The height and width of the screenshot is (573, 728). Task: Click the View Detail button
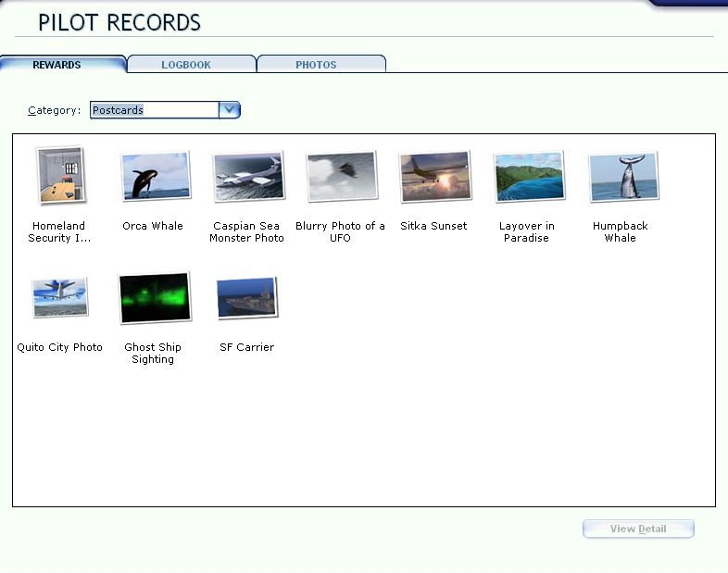[638, 529]
